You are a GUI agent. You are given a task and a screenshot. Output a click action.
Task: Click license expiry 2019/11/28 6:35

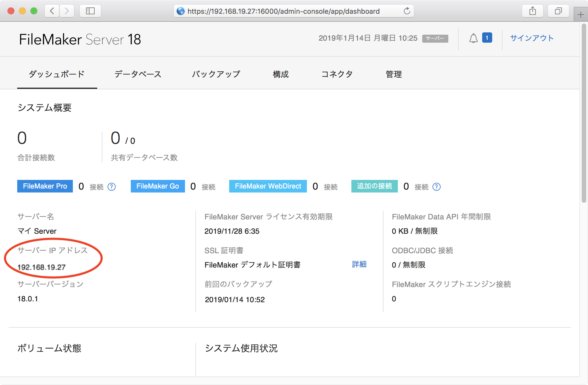[x=232, y=231]
